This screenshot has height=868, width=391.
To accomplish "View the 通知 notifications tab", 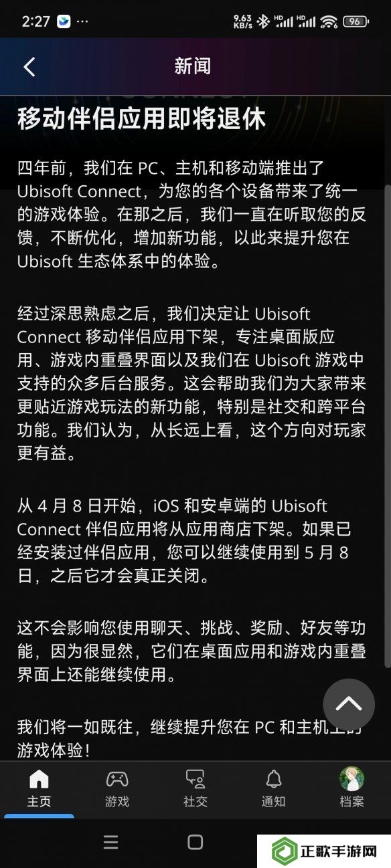I will [273, 789].
